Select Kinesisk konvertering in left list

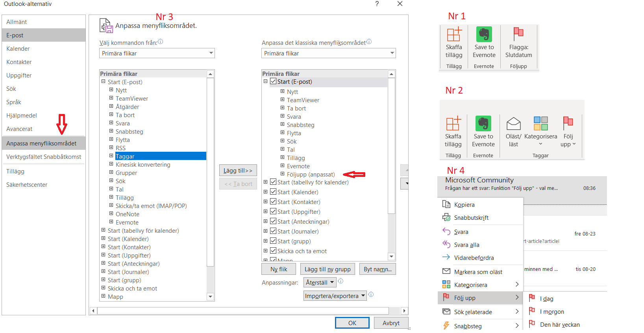click(x=143, y=164)
